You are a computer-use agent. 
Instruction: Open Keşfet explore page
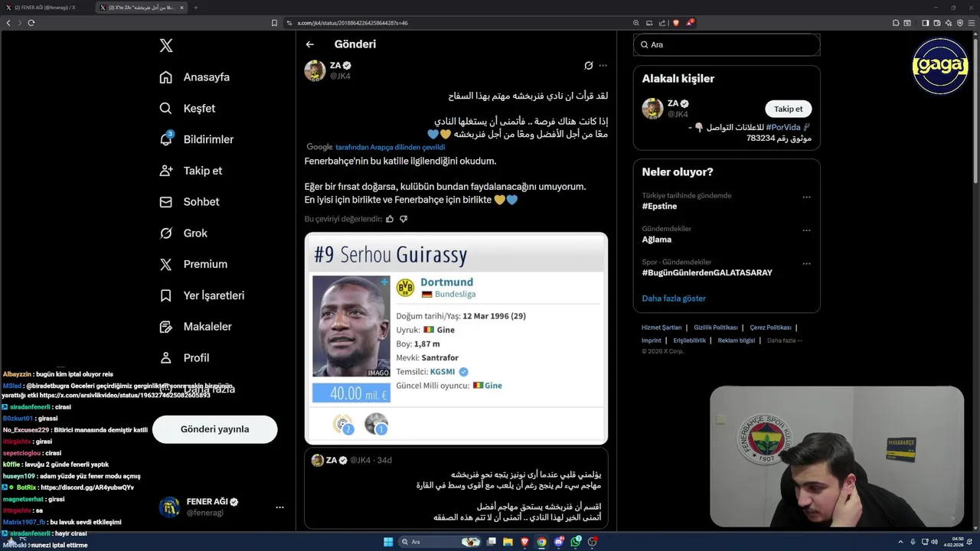(188, 109)
